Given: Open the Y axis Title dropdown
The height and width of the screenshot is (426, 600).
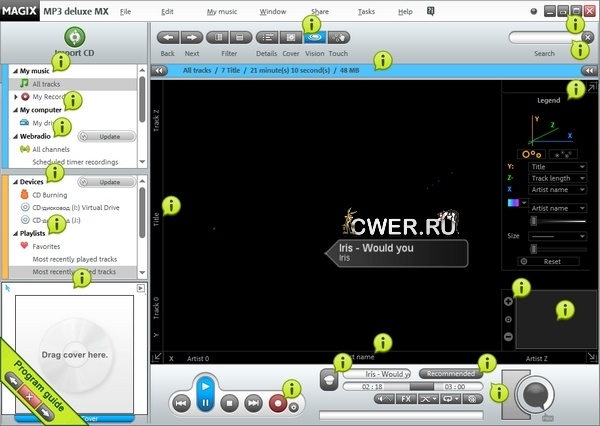Looking at the screenshot, I should pyautogui.click(x=557, y=167).
